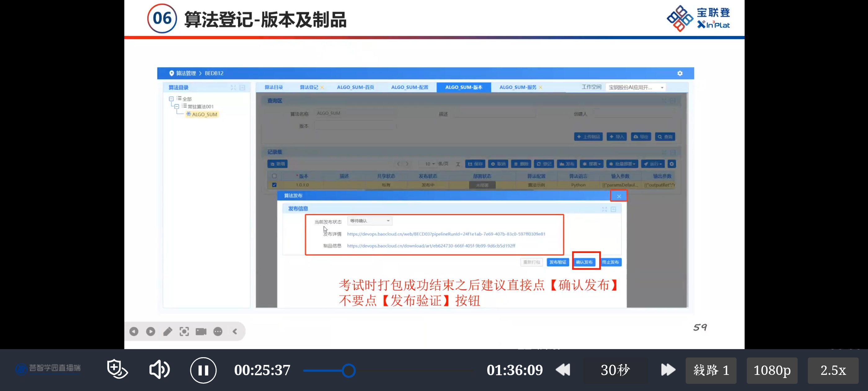Open the more options ellipsis icon
The width and height of the screenshot is (868, 391).
218,331
